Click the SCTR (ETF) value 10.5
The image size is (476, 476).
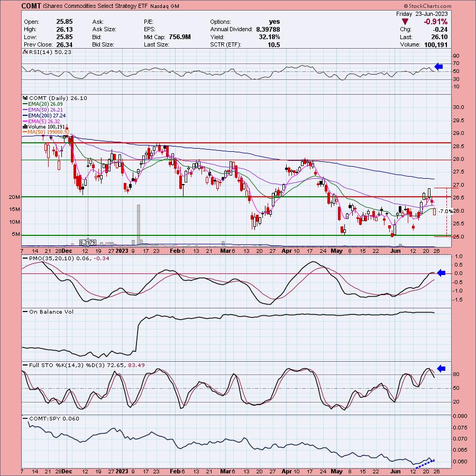point(274,44)
